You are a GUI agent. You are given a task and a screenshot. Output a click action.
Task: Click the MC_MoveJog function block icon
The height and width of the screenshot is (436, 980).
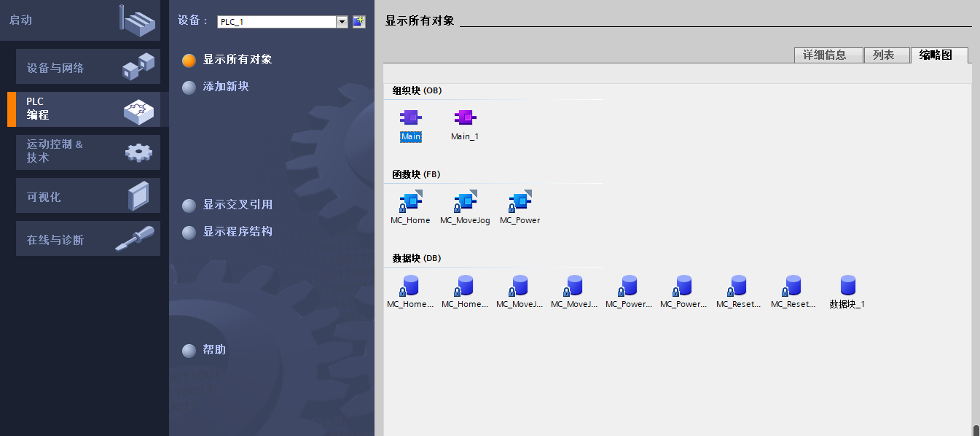(465, 201)
